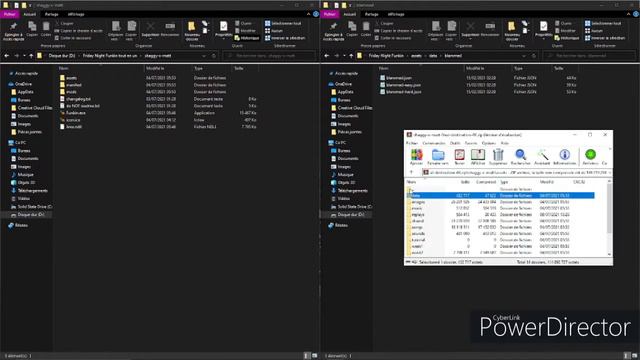Expand address history dropdown in left Explorer
Viewport: 640px width, 360px height.
click(x=204, y=56)
